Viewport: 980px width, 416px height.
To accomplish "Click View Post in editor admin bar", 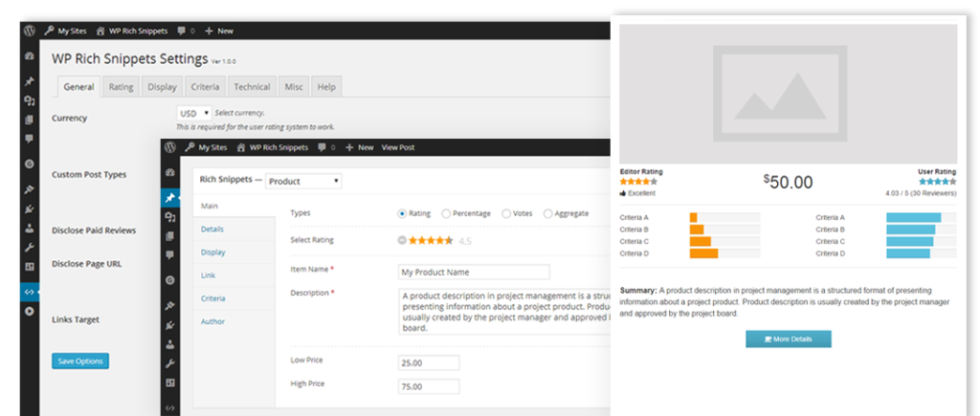I will tap(398, 147).
